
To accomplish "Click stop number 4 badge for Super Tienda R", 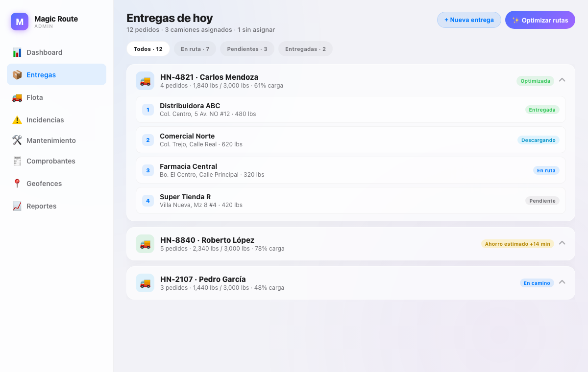I will click(148, 201).
